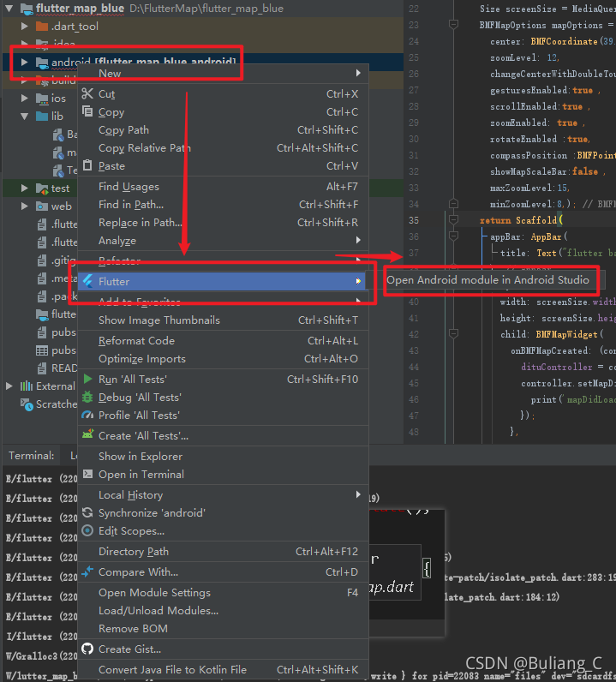Select Find Usages menu entry

223,186
